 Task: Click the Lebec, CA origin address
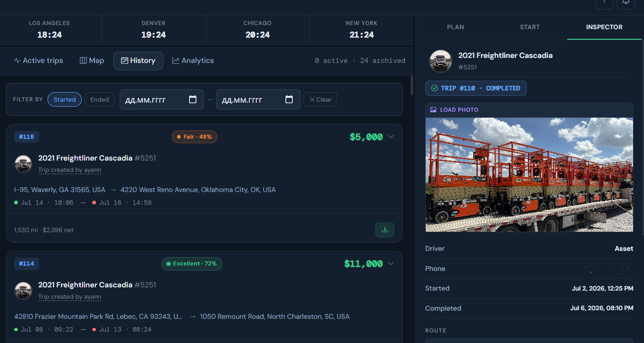[x=98, y=317]
